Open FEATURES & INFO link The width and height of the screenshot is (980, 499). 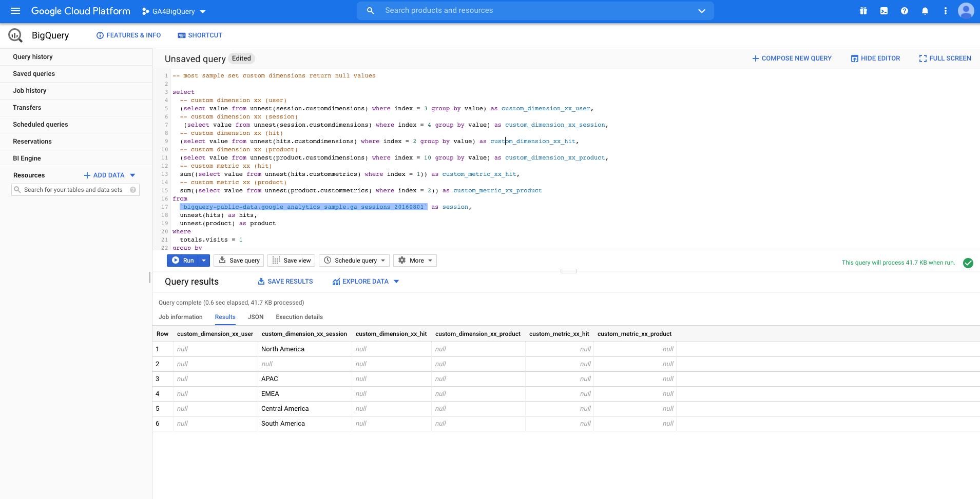[x=129, y=35]
